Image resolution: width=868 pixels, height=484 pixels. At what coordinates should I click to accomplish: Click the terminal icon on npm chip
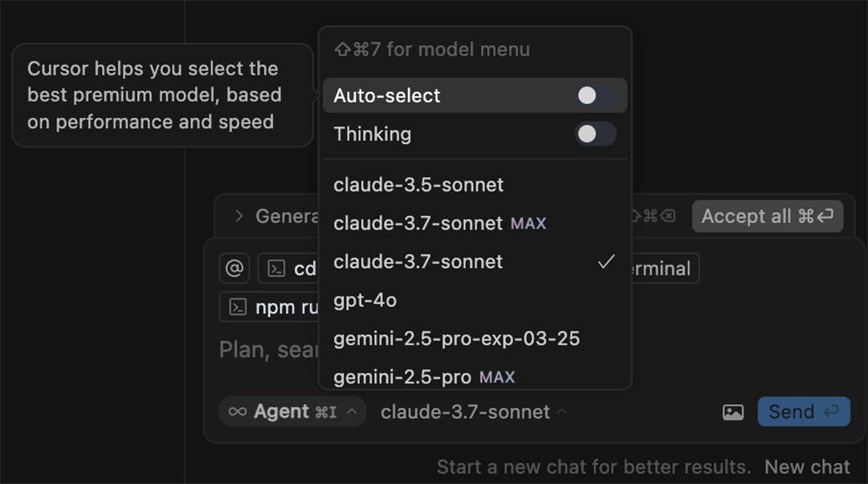(x=237, y=307)
